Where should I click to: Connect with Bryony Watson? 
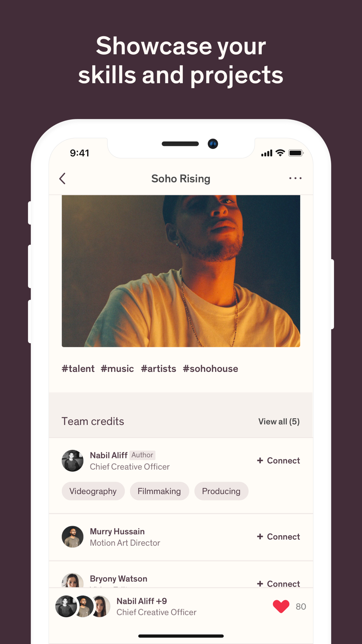tap(278, 584)
